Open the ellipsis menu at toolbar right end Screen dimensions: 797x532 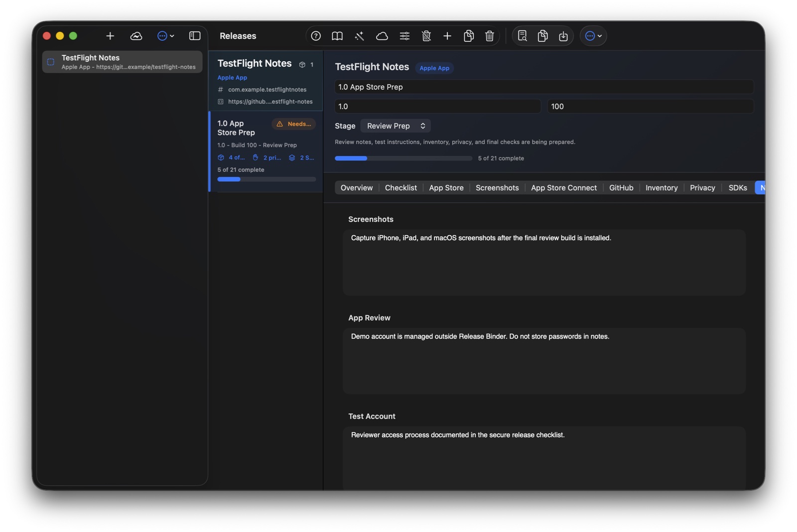click(593, 36)
